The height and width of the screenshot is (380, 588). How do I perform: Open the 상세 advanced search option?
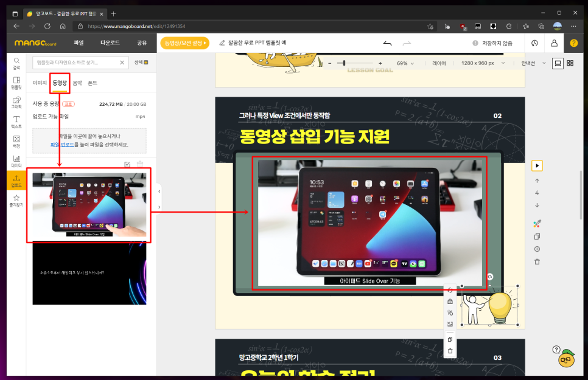point(141,62)
